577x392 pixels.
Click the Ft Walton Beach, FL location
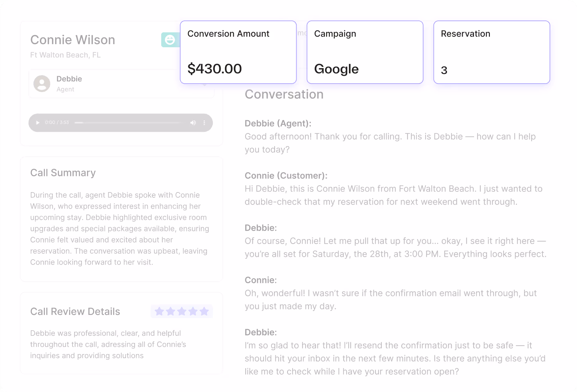coord(65,55)
